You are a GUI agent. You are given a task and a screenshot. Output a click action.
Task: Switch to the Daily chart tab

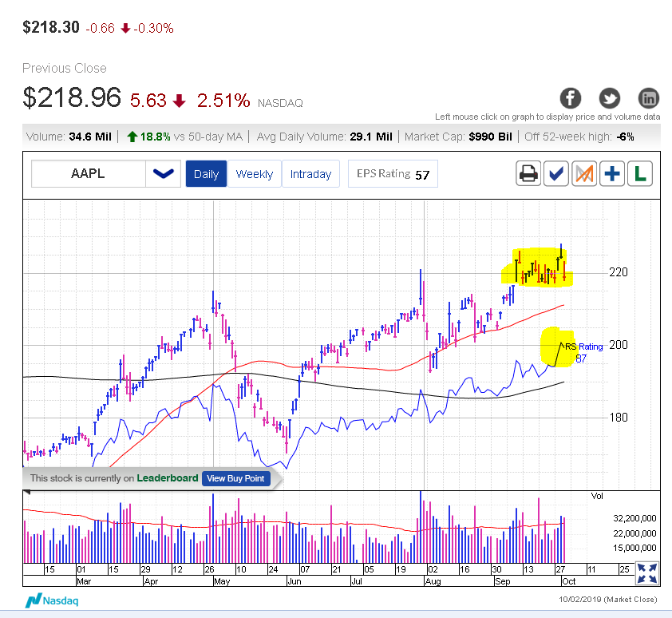[x=206, y=174]
